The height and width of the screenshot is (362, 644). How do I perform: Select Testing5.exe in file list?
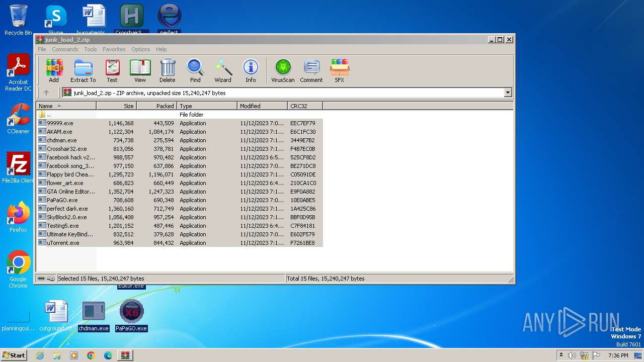tap(180, 226)
